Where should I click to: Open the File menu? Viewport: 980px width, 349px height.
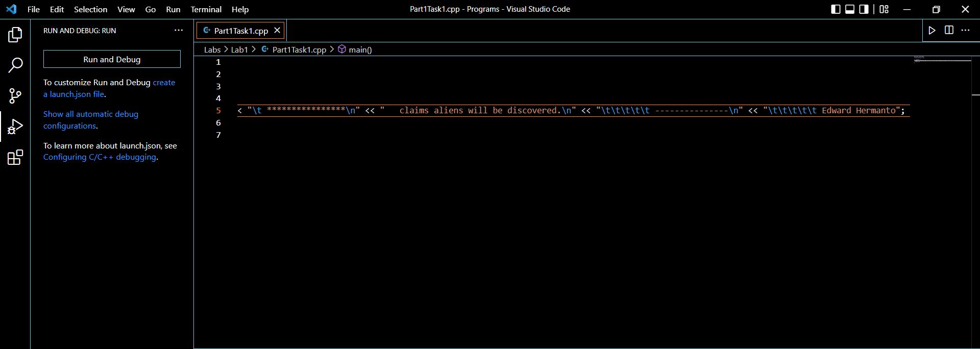pos(34,9)
